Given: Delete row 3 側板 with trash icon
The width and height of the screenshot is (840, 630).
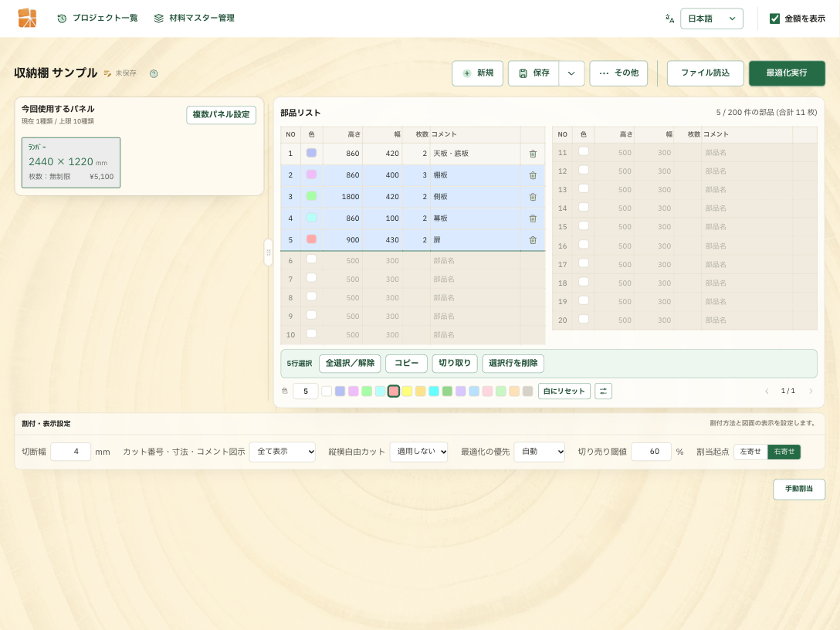Looking at the screenshot, I should [533, 197].
